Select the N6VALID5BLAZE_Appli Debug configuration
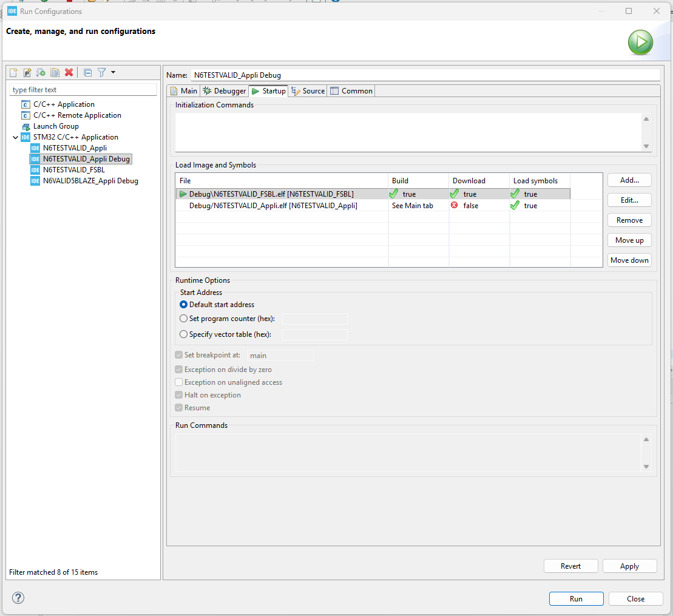 point(90,181)
